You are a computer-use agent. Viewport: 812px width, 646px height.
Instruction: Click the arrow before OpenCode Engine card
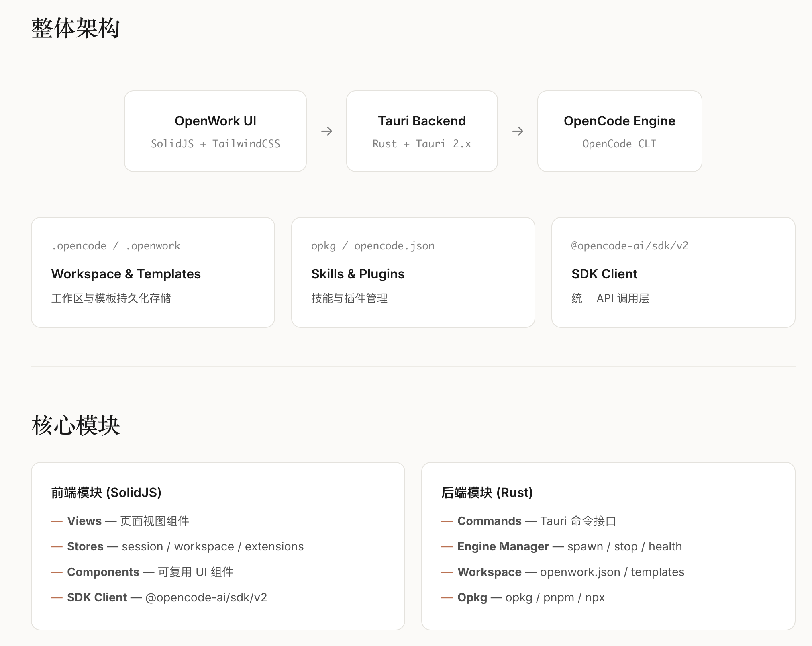click(518, 131)
